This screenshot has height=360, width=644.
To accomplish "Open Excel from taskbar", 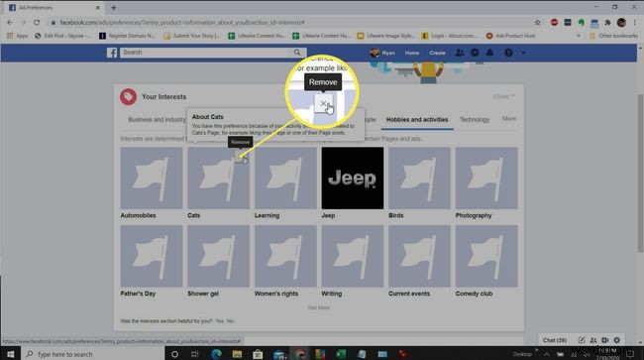I will click(x=341, y=354).
